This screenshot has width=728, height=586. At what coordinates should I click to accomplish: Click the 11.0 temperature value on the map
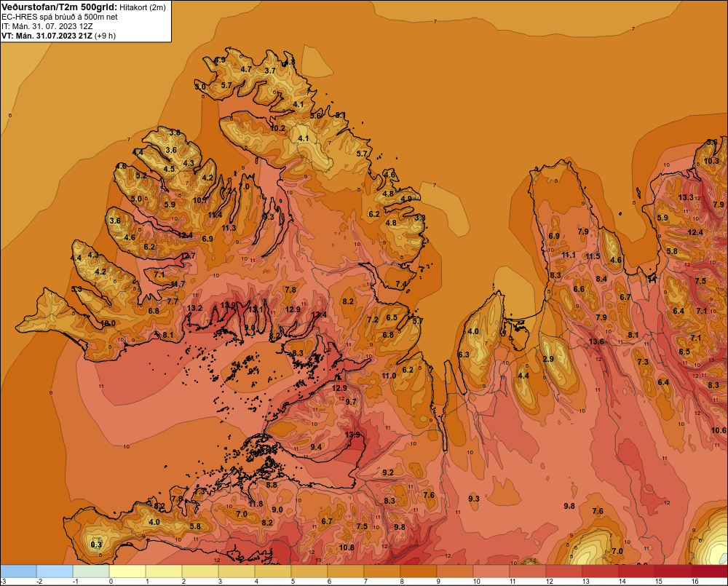(x=389, y=376)
